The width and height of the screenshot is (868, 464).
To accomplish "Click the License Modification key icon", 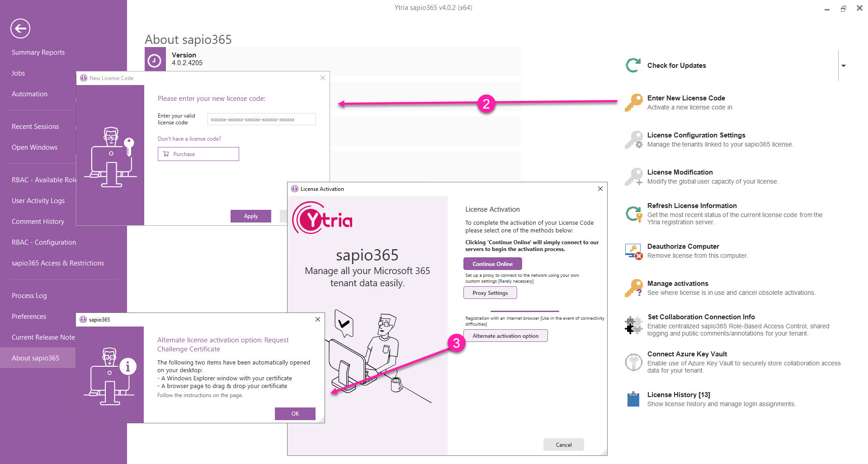I will pyautogui.click(x=634, y=177).
